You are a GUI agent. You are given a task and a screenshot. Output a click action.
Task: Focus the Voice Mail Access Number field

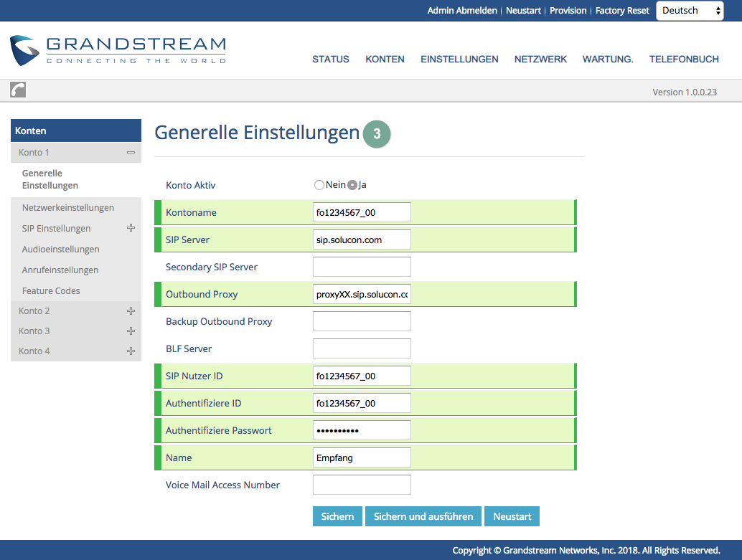click(x=362, y=485)
